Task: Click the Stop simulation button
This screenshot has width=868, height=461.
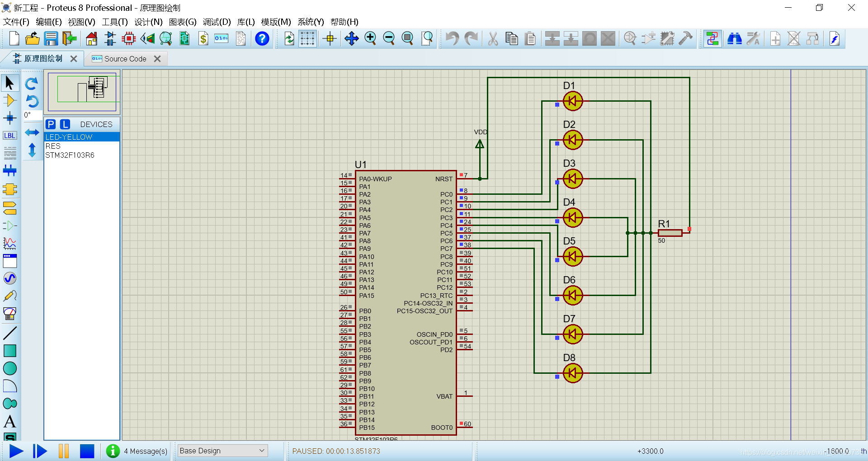Action: point(87,451)
